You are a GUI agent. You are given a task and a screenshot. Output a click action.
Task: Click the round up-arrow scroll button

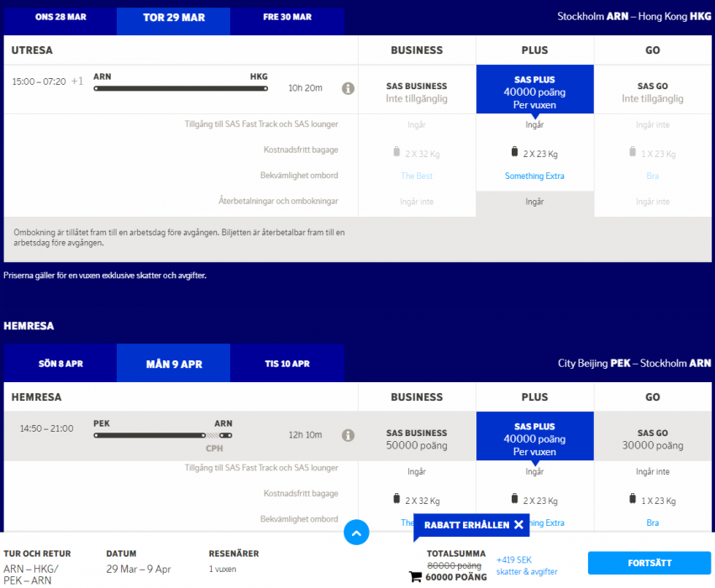(356, 532)
